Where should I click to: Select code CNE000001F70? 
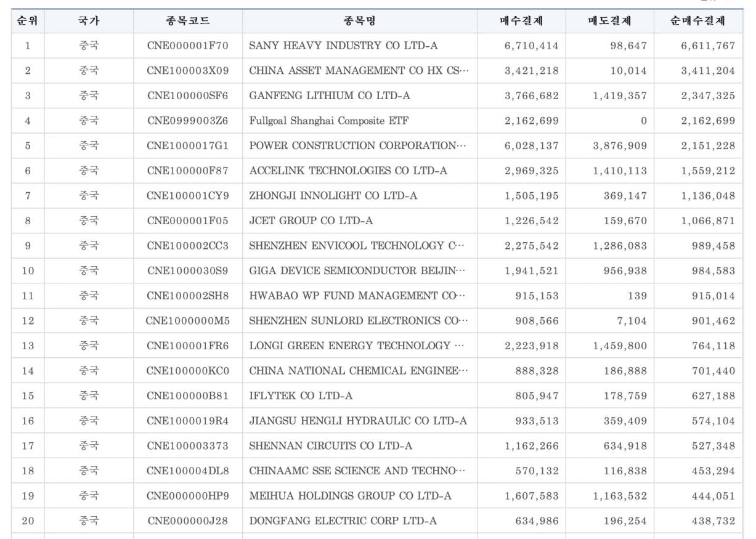point(188,45)
